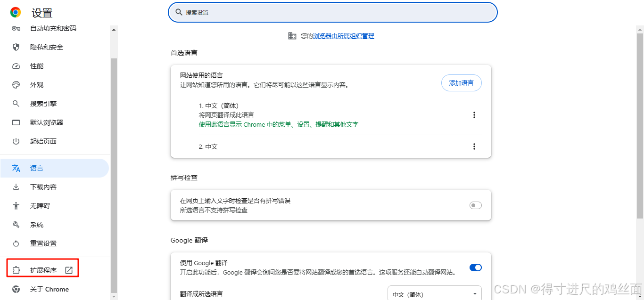Click the accessibility icon for 无障碍

(16, 206)
